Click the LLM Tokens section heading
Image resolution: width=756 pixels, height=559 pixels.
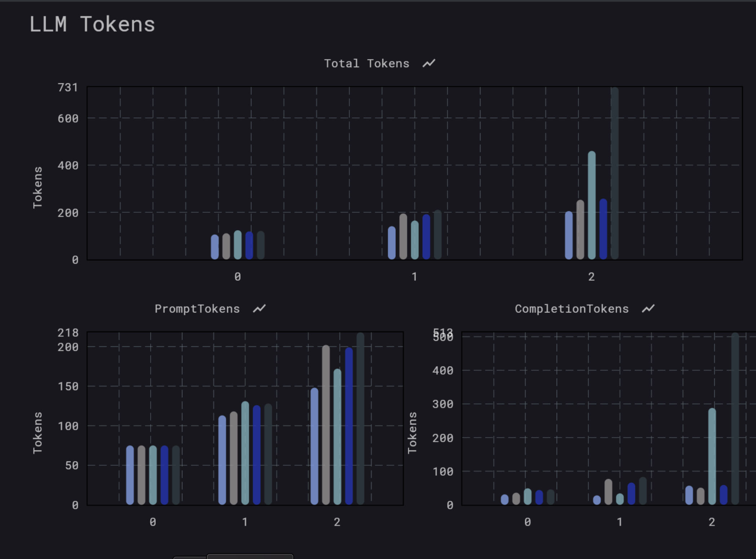tap(92, 25)
